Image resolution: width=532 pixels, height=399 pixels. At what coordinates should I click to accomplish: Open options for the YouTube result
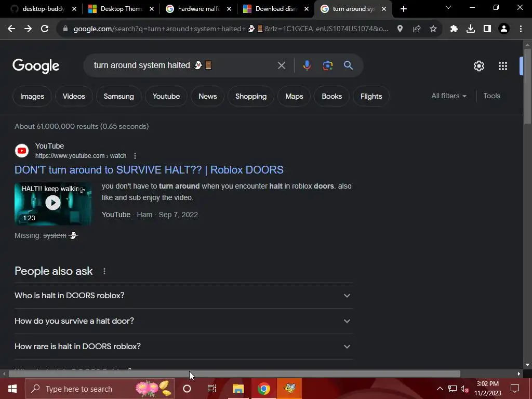(x=135, y=156)
